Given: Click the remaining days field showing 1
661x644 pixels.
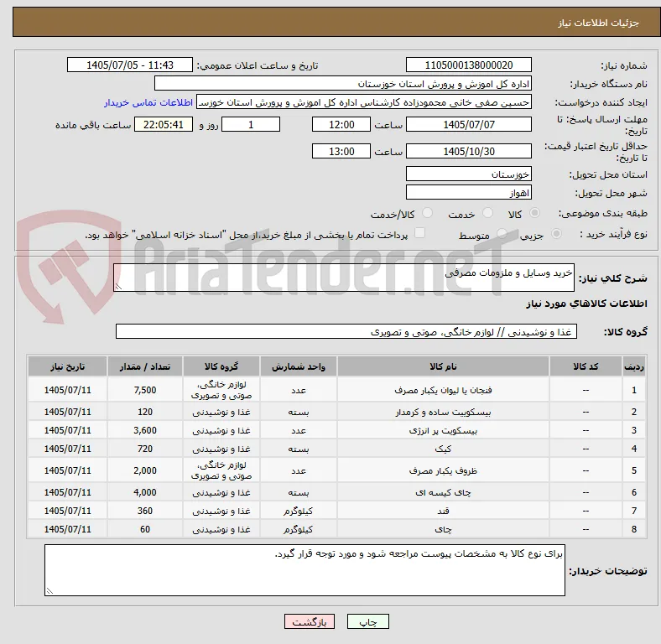Looking at the screenshot, I should click(251, 124).
